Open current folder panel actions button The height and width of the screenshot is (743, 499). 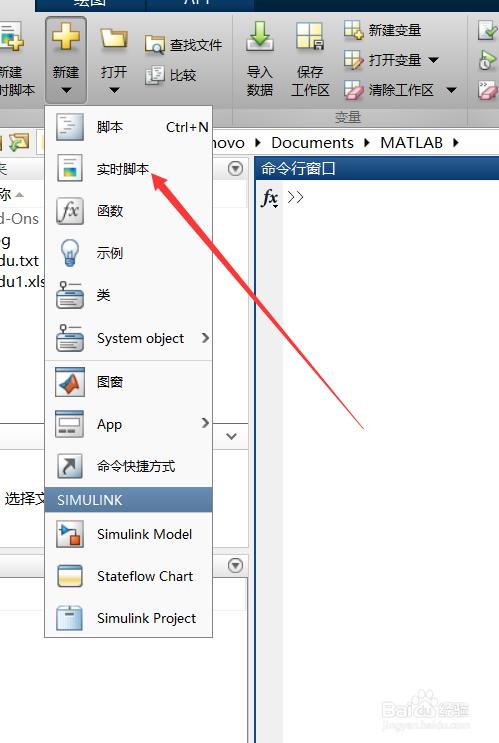click(x=235, y=168)
